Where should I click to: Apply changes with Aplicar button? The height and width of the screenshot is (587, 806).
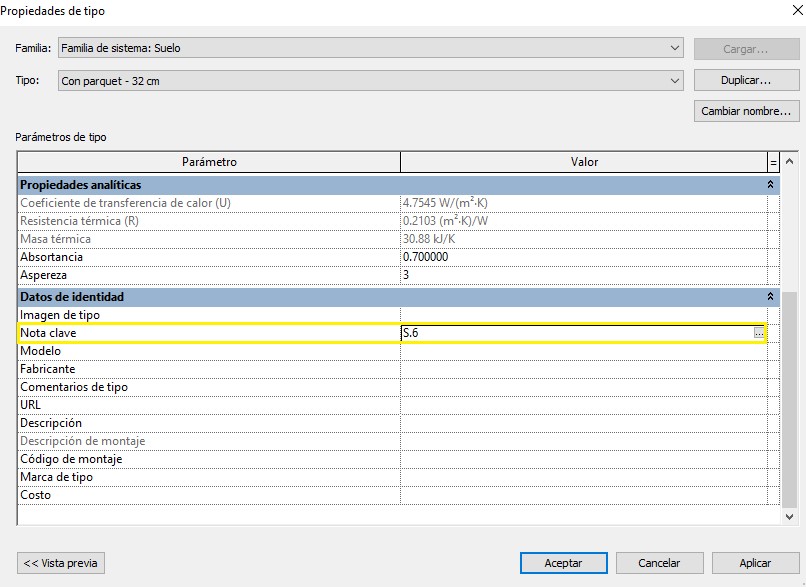tap(754, 563)
